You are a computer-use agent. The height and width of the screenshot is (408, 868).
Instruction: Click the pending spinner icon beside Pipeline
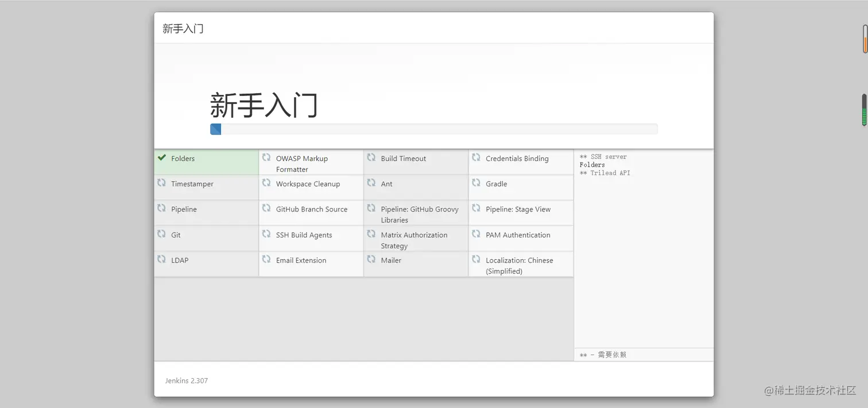162,208
